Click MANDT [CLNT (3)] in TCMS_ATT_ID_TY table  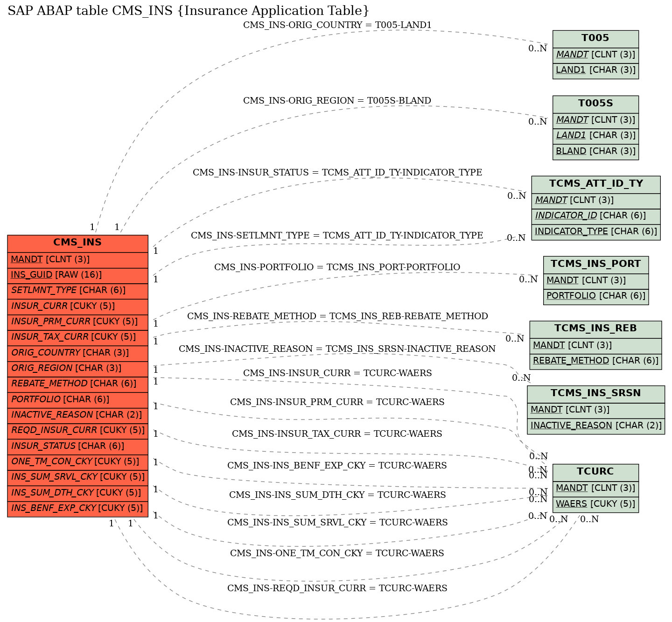pos(596,201)
